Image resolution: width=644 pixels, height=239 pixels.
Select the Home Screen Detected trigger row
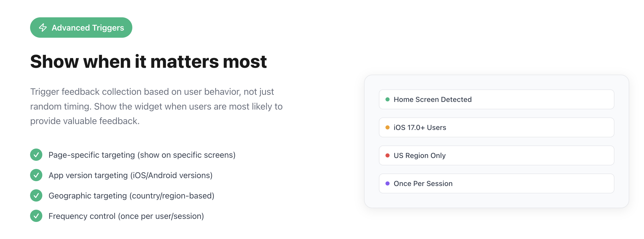click(496, 99)
